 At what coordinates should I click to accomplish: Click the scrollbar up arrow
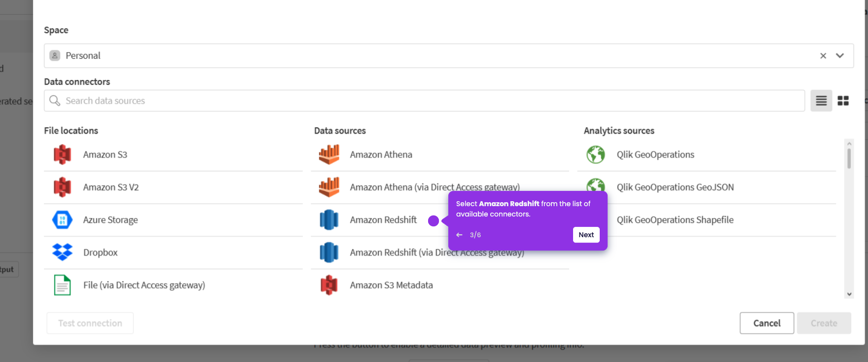849,144
